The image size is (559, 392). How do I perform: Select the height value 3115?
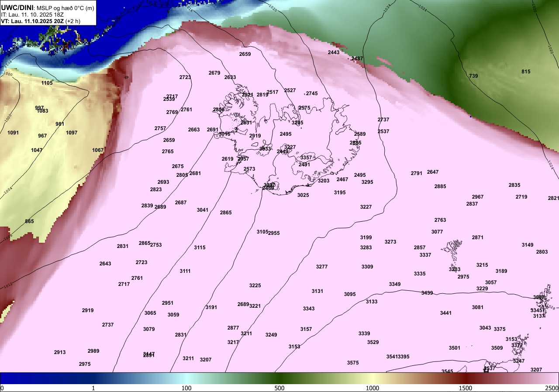tap(200, 248)
